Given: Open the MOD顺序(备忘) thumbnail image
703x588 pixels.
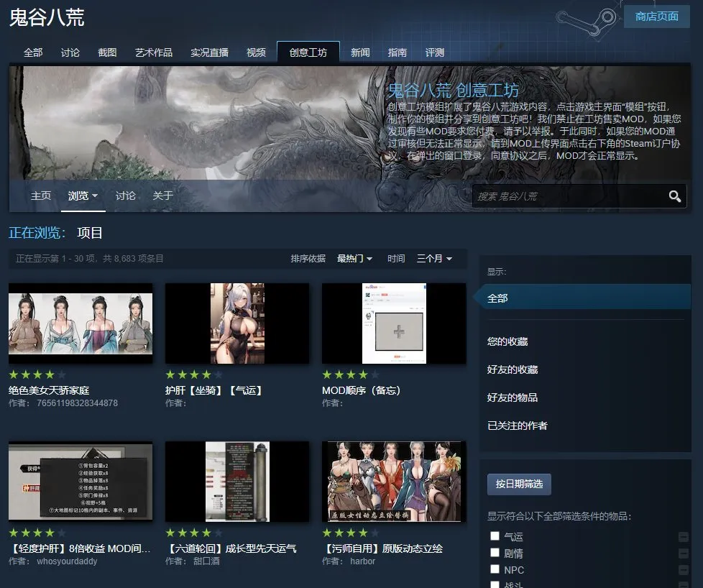Looking at the screenshot, I should [x=394, y=323].
